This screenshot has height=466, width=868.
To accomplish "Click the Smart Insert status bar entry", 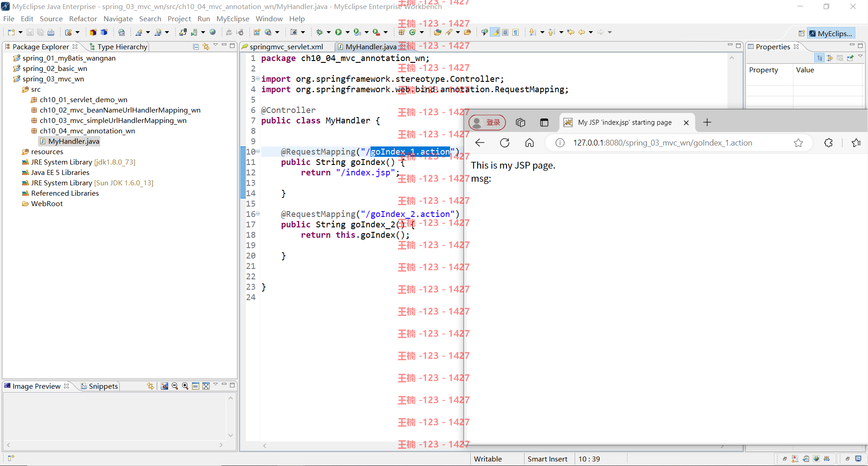I will tap(548, 459).
